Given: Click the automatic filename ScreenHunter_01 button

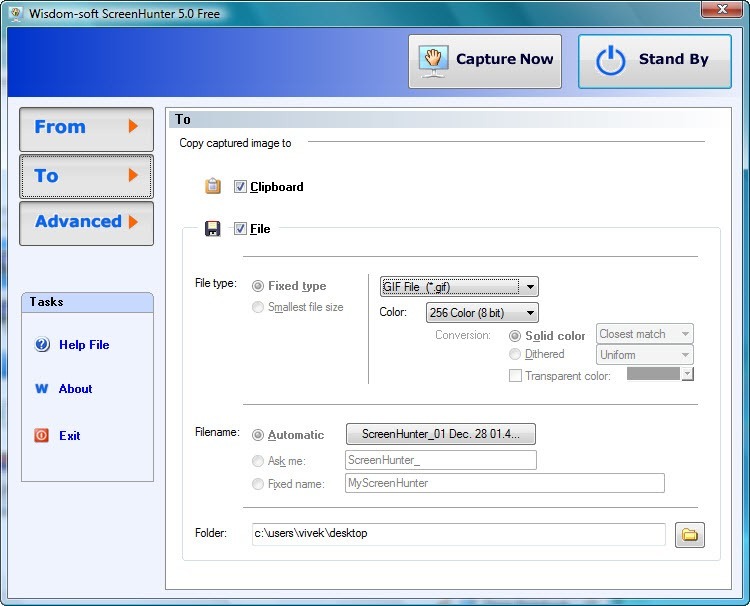Looking at the screenshot, I should 440,434.
